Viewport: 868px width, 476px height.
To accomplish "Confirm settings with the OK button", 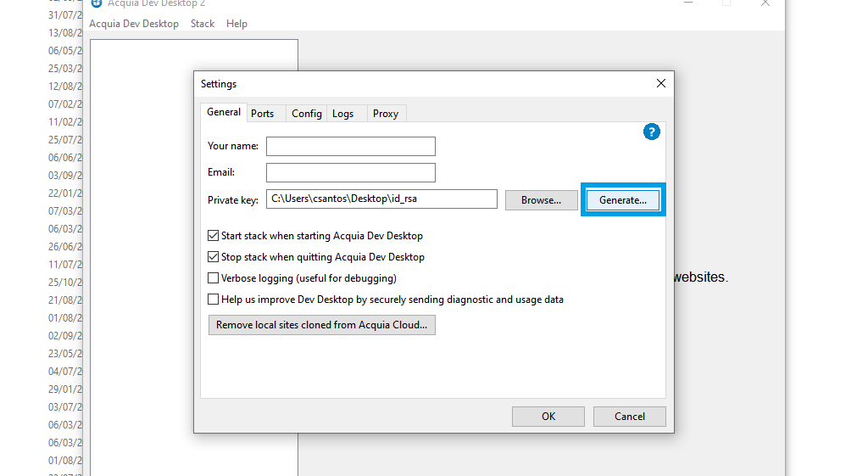I will click(548, 417).
